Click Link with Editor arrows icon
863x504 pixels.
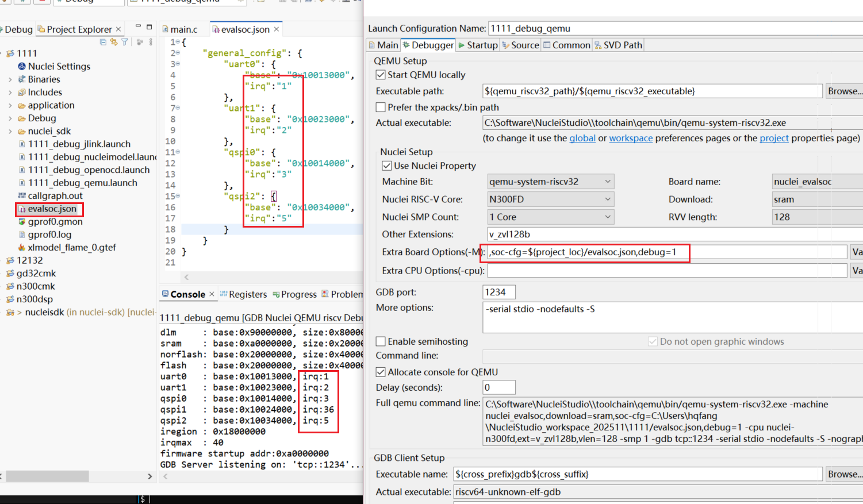(x=114, y=42)
